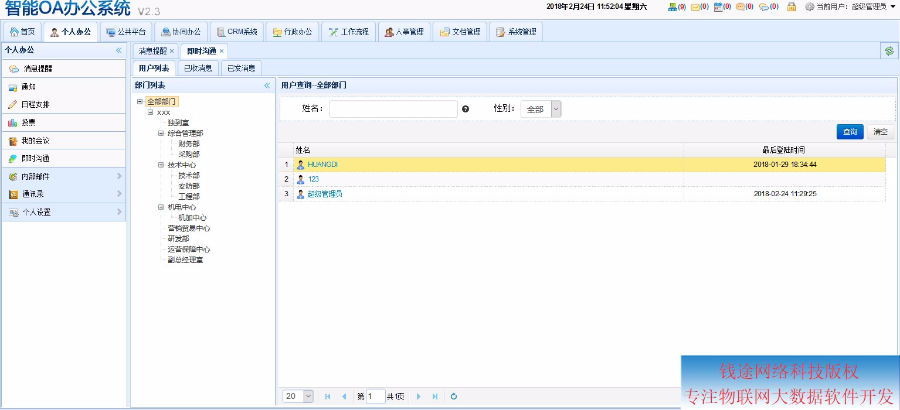Open the 系统管理 tab

pyautogui.click(x=515, y=32)
